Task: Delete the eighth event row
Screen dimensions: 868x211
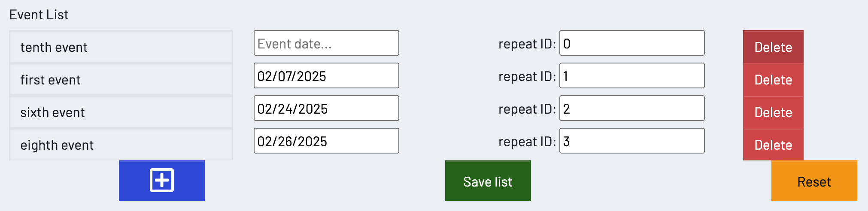Action: point(773,145)
